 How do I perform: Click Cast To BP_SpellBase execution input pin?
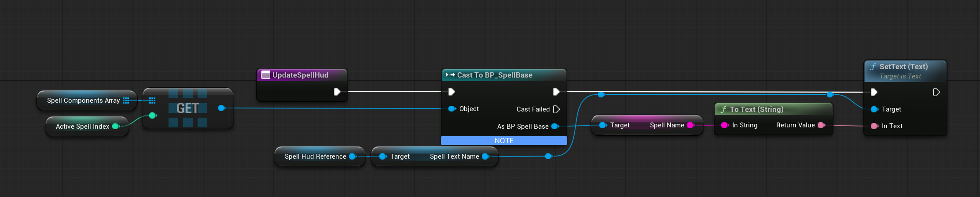click(x=451, y=92)
